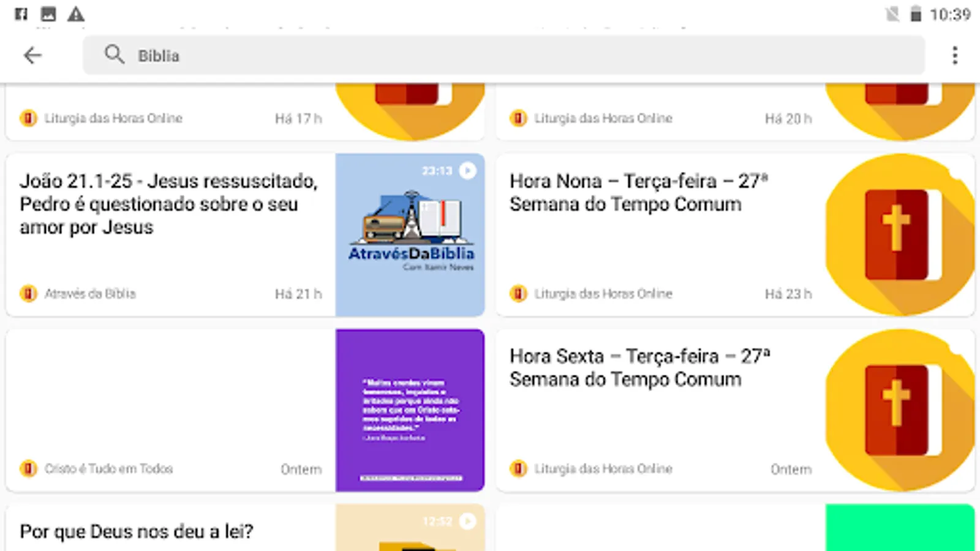Tap the "Cristo é Tudo em Todos" source name

108,469
